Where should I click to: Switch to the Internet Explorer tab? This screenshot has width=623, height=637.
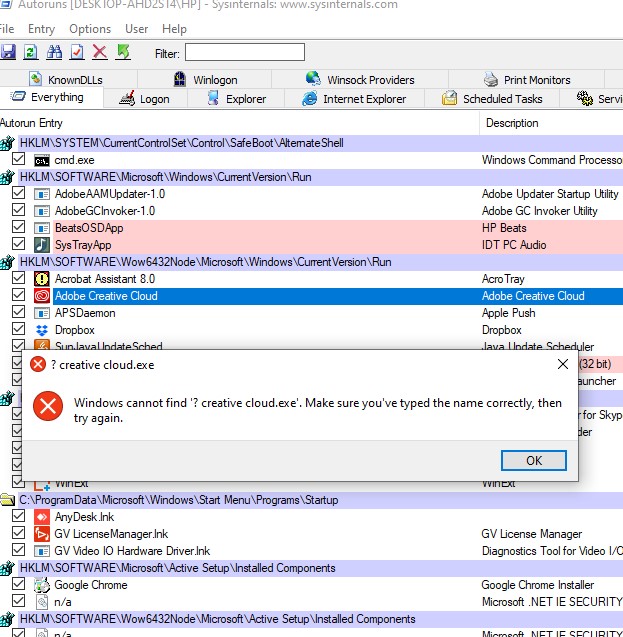tap(354, 99)
